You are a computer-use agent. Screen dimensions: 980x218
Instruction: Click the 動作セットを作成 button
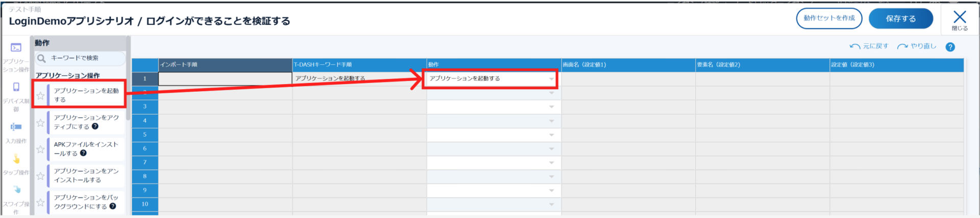(x=829, y=18)
